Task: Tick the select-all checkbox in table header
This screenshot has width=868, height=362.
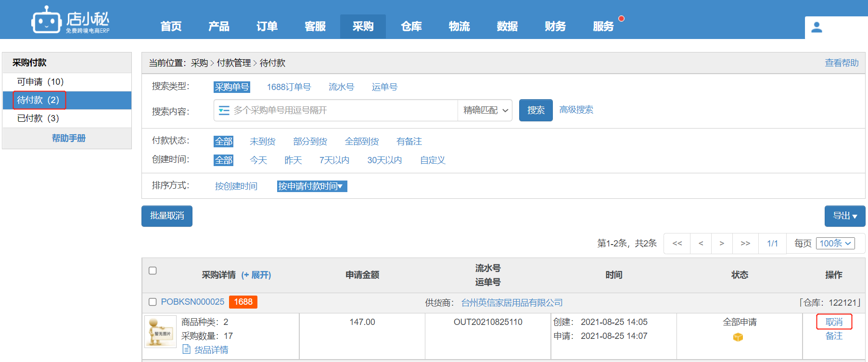Action: pos(153,271)
